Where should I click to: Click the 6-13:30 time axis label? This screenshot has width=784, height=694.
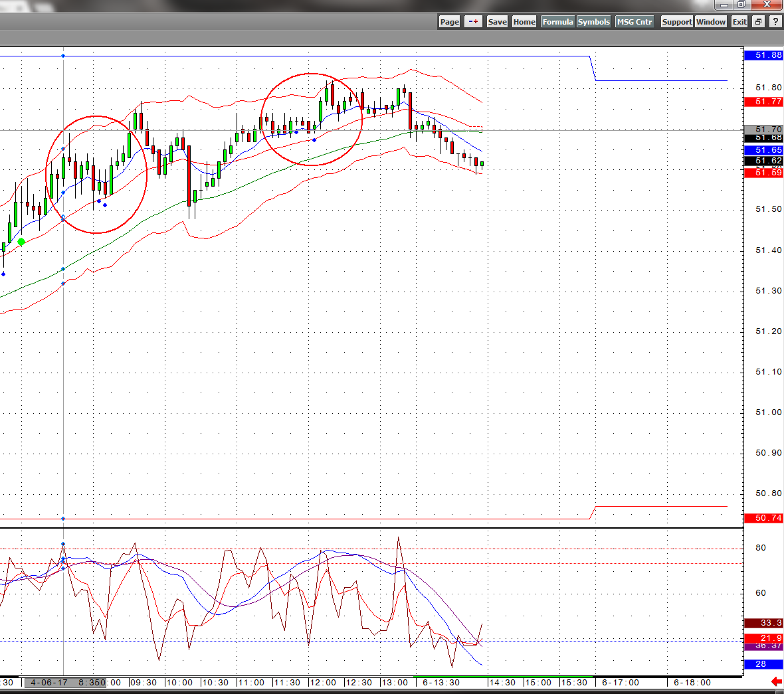click(441, 683)
